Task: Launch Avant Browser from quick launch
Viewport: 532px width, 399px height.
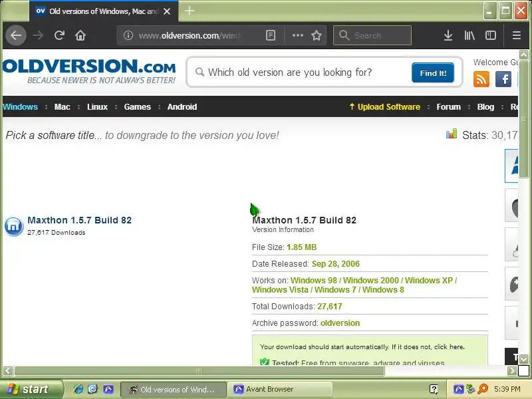Action: pos(108,389)
